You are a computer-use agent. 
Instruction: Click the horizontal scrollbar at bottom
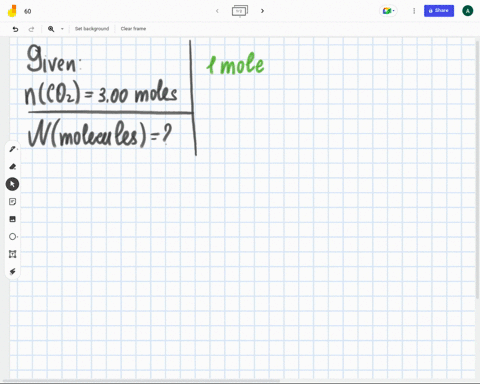click(142, 380)
